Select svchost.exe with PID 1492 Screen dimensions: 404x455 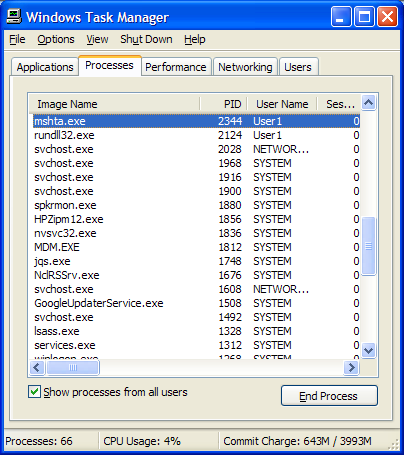(x=196, y=317)
